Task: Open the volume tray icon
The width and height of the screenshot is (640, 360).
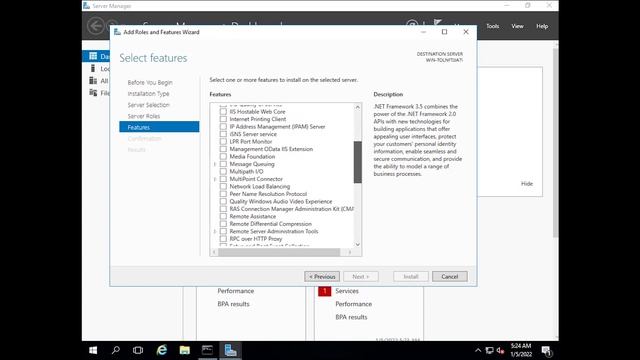Action: pyautogui.click(x=500, y=350)
